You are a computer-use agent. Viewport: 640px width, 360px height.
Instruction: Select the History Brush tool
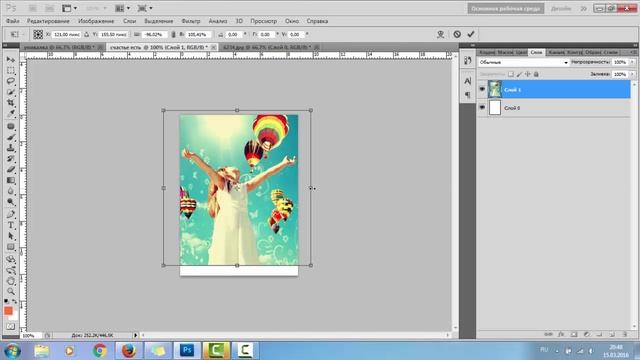[11, 159]
